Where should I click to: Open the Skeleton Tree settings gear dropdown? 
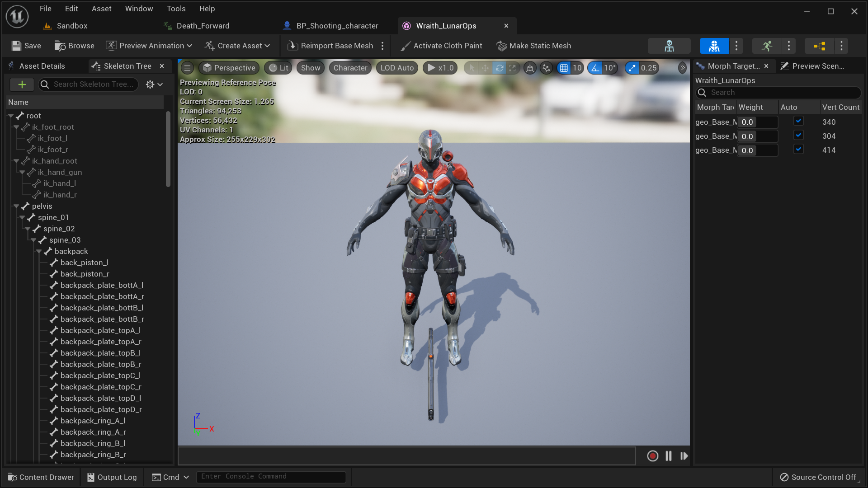pyautogui.click(x=154, y=84)
